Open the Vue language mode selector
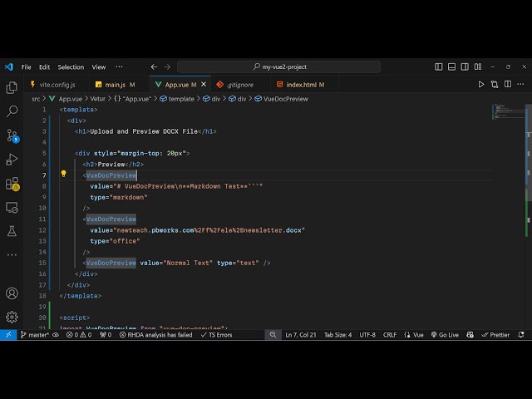The width and height of the screenshot is (532, 399). pos(415,335)
